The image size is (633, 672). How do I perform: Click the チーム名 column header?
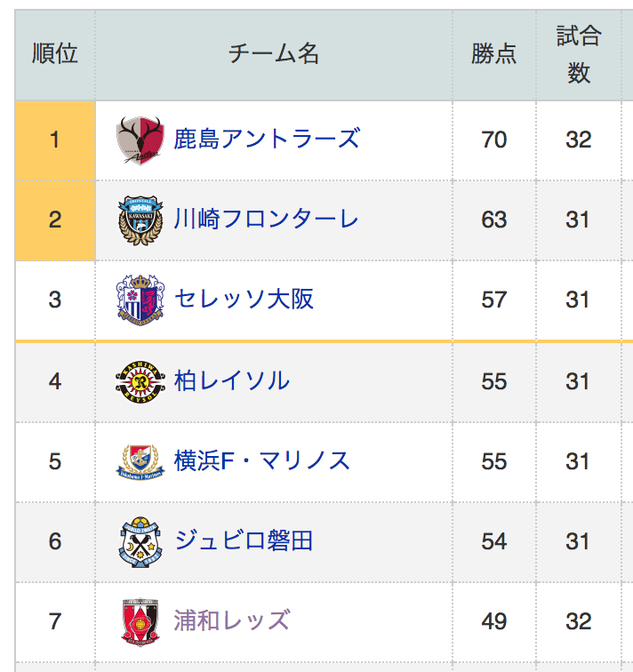[x=274, y=55]
